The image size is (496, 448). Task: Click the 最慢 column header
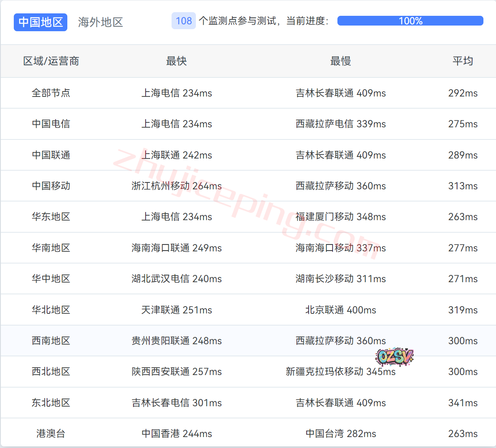click(x=340, y=61)
